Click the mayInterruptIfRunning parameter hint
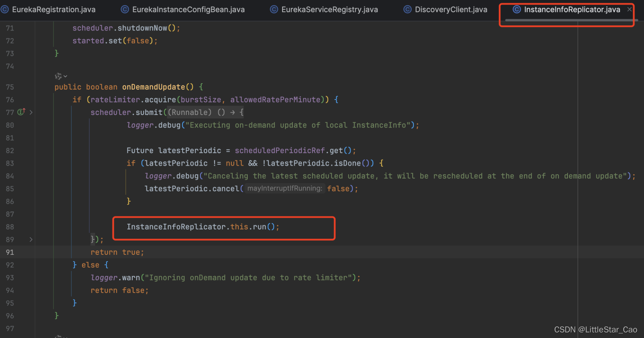 click(285, 189)
